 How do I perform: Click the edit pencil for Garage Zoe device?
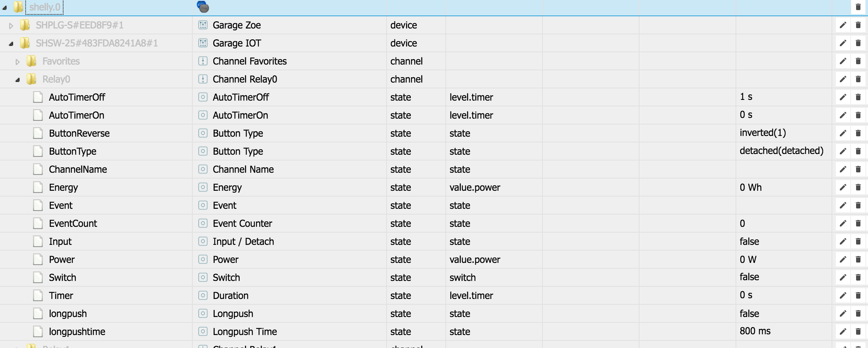pyautogui.click(x=843, y=25)
